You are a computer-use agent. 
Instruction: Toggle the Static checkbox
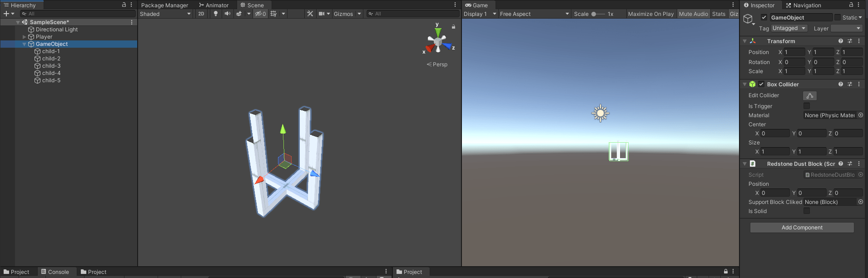pyautogui.click(x=838, y=17)
